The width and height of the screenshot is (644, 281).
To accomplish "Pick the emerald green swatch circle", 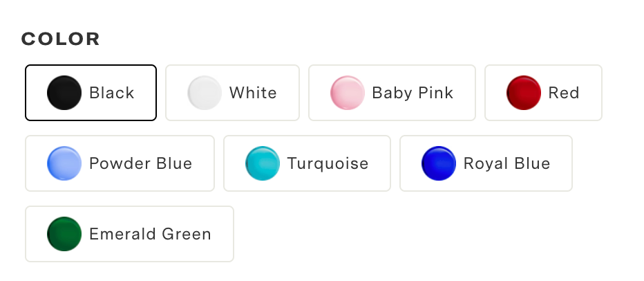I will click(64, 234).
